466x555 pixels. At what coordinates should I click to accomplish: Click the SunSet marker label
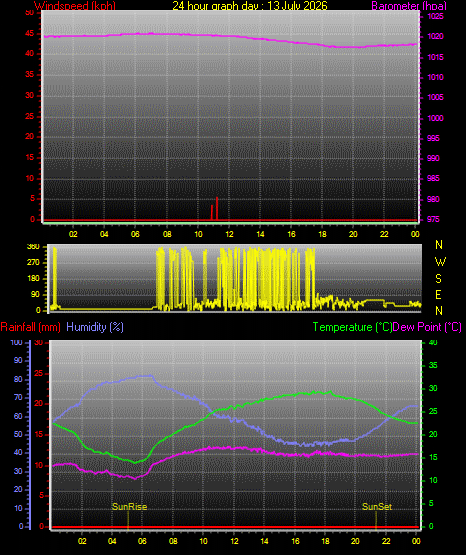tap(377, 507)
